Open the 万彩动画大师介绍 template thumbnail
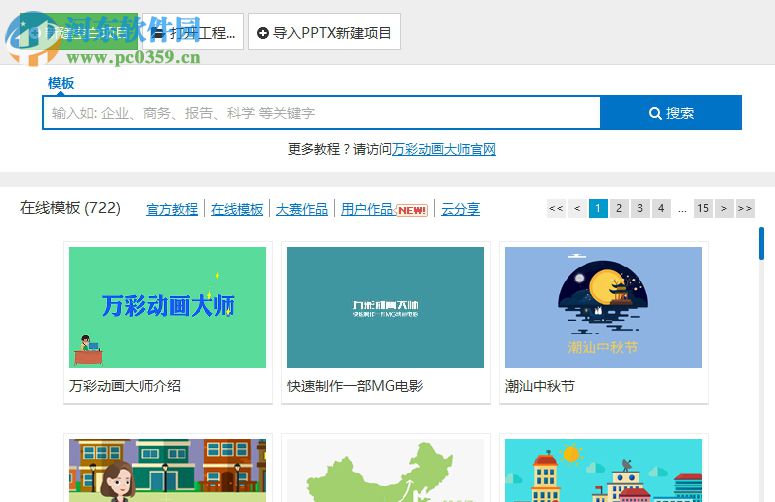The image size is (775, 502). pyautogui.click(x=168, y=307)
